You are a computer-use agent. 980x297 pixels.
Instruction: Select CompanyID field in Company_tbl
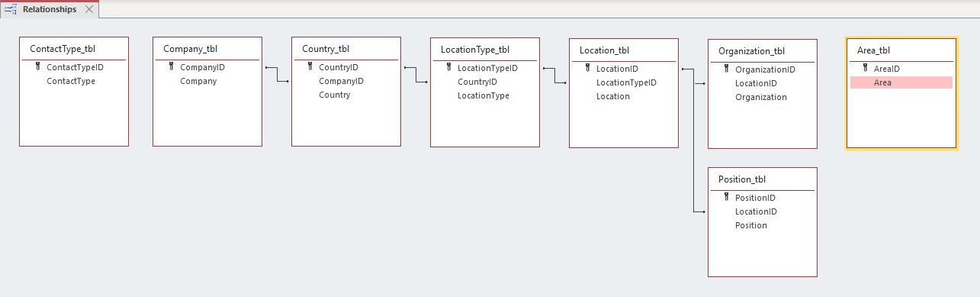click(202, 67)
